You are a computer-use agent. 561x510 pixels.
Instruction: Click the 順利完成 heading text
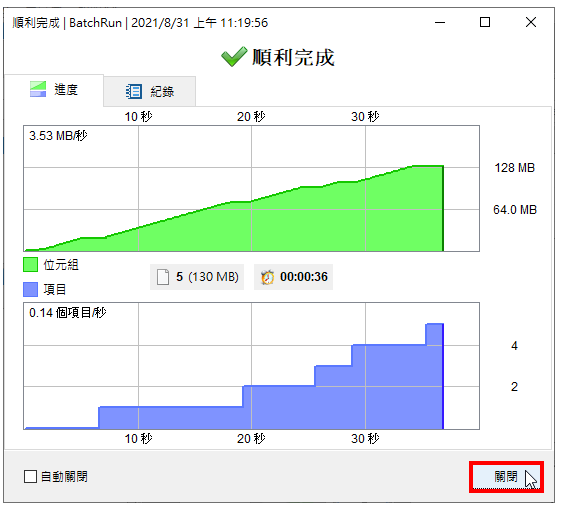point(293,57)
